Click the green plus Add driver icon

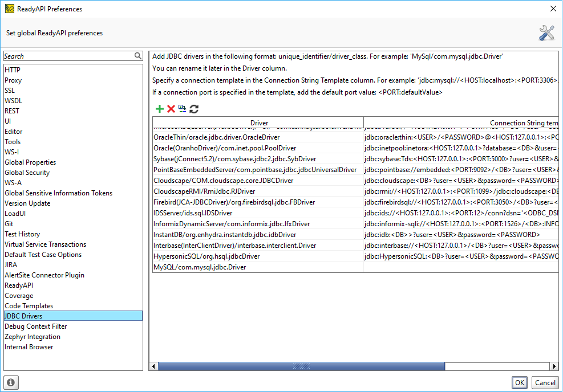tap(159, 109)
